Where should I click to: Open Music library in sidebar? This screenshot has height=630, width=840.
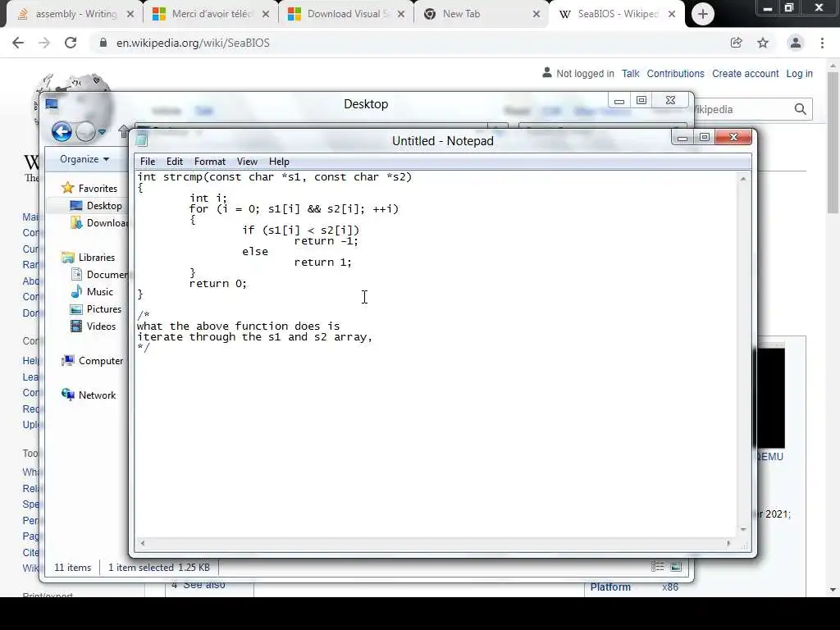(99, 291)
